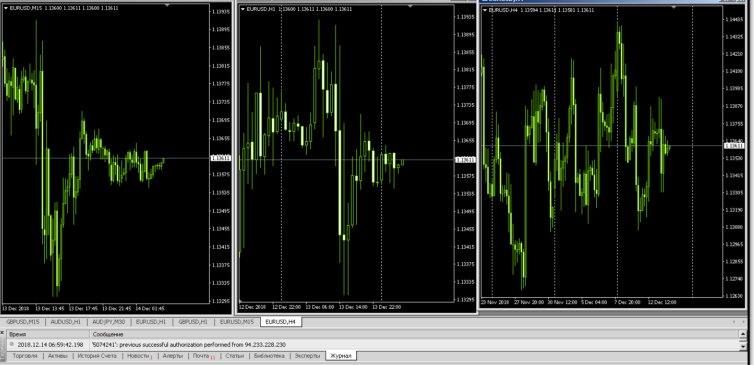The image size is (754, 365).
Task: Click the 1.13611 price label on the M15 chart
Action: coord(221,158)
